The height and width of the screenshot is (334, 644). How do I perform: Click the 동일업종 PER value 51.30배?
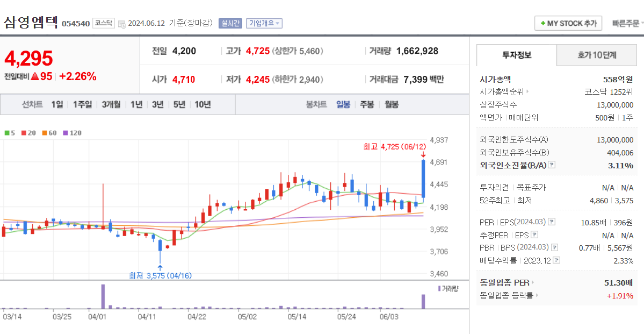click(x=618, y=282)
